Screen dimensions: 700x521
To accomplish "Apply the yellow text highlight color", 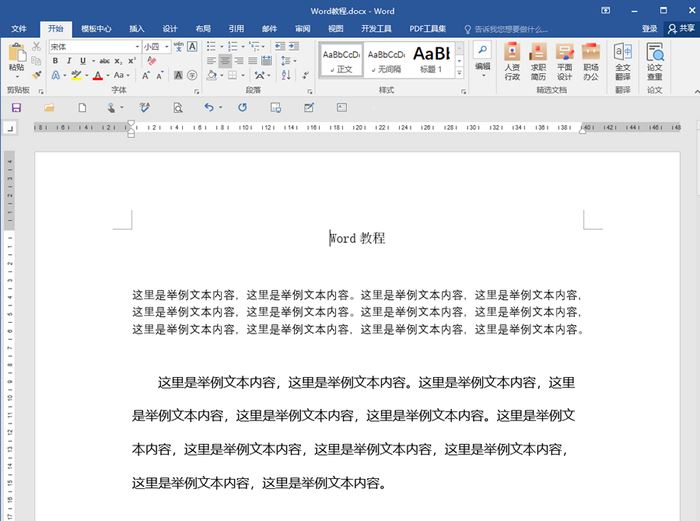I will coord(76,75).
